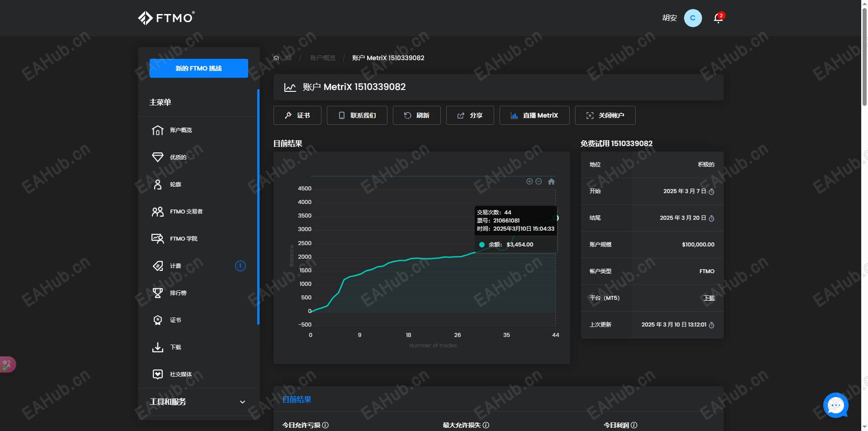This screenshot has width=868, height=431.
Task: Show info for 今日利润
Action: point(634,425)
